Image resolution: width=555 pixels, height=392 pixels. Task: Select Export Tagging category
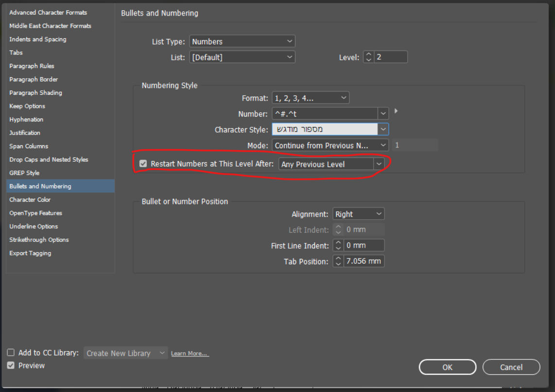(x=30, y=253)
